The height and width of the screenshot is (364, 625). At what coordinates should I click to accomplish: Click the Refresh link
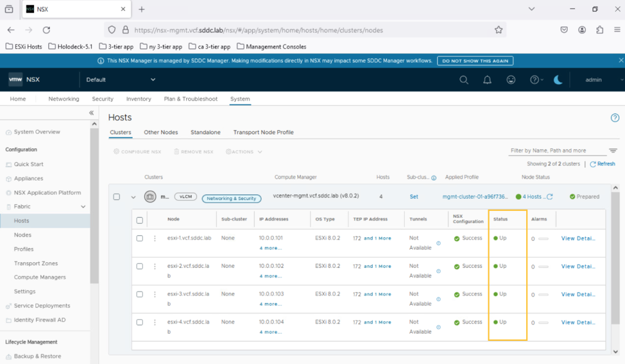pyautogui.click(x=602, y=164)
